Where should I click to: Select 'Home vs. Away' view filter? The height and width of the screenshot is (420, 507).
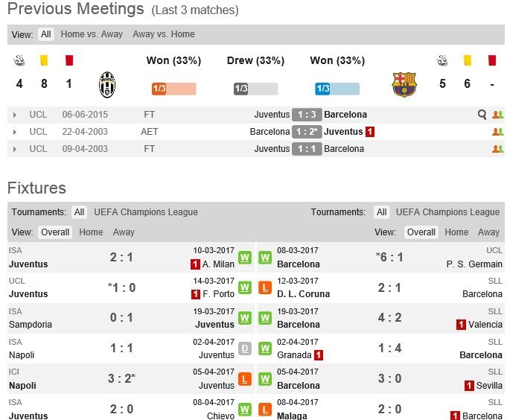click(92, 34)
